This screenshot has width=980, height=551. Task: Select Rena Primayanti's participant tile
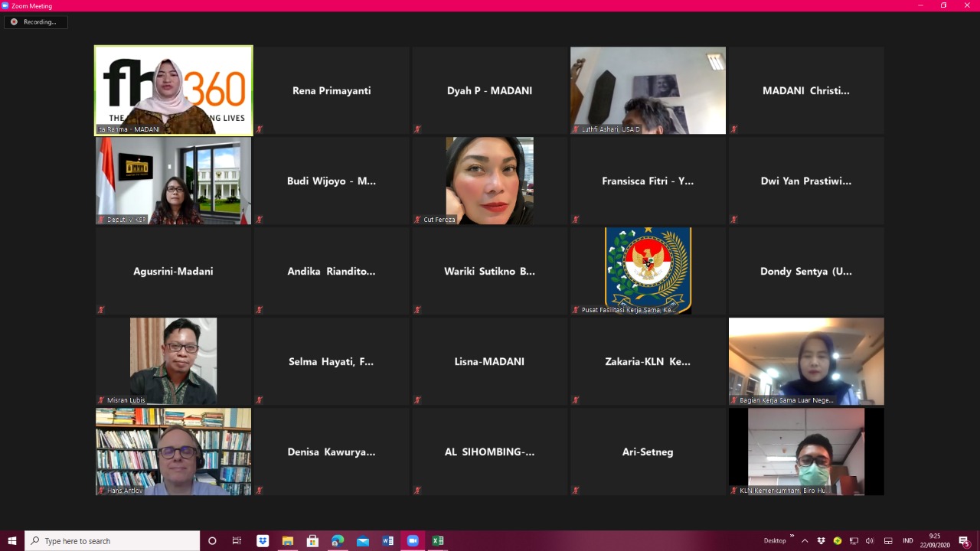(x=332, y=90)
